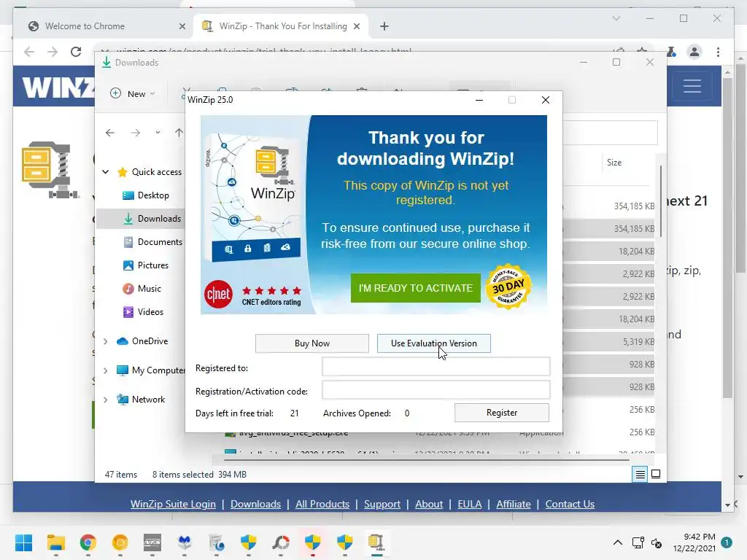This screenshot has height=560, width=747.
Task: Click the 47 items status text
Action: tap(121, 474)
